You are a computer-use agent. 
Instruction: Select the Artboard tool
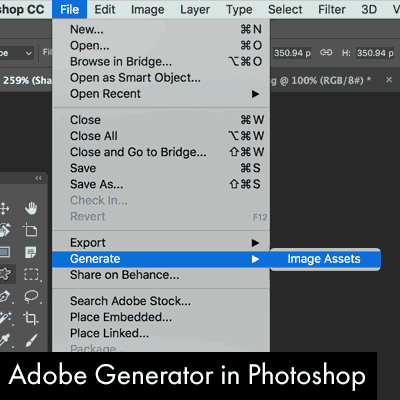31,230
